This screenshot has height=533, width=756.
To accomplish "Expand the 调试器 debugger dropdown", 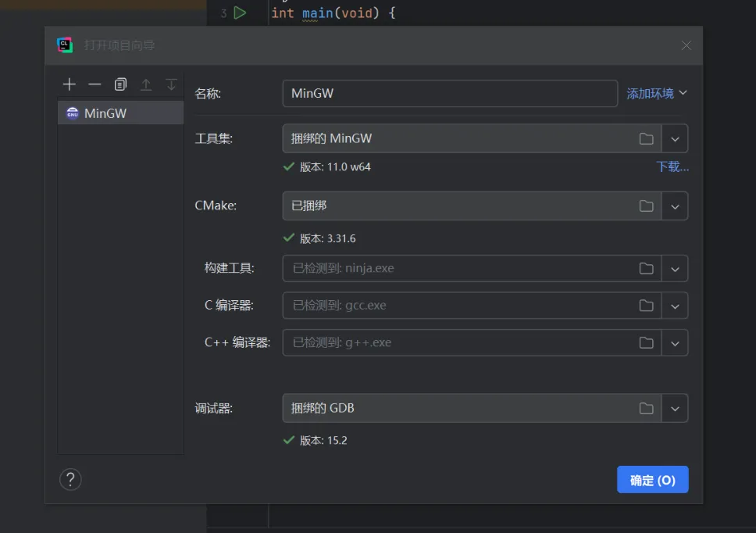I will coord(675,409).
